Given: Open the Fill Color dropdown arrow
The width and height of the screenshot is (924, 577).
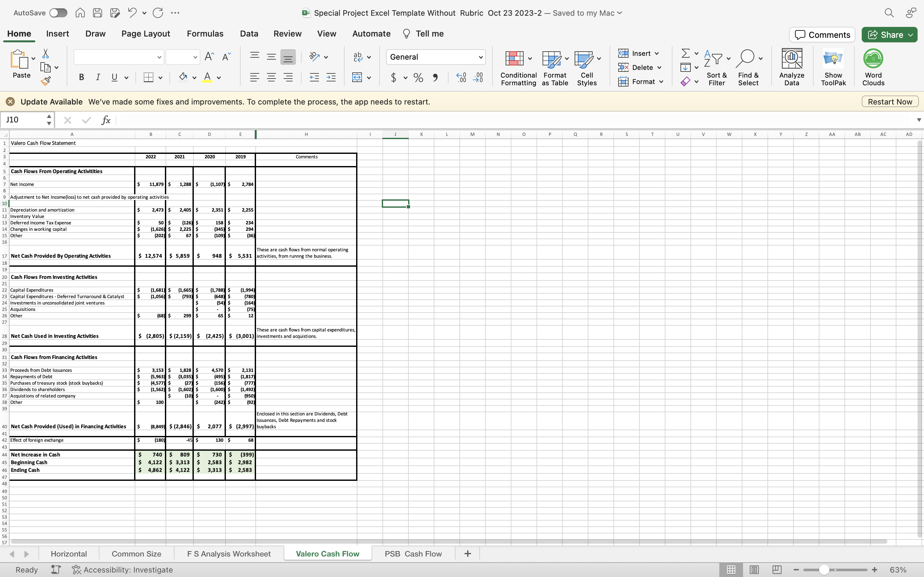Looking at the screenshot, I should coord(194,78).
